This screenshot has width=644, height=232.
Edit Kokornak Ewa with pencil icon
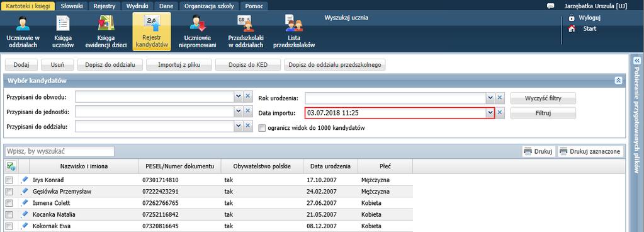[24, 226]
